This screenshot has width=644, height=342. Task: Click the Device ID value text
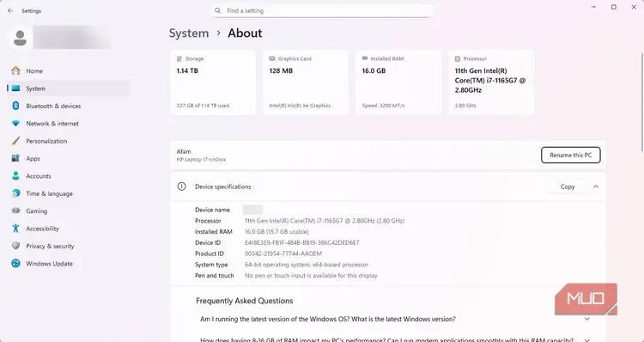point(302,242)
